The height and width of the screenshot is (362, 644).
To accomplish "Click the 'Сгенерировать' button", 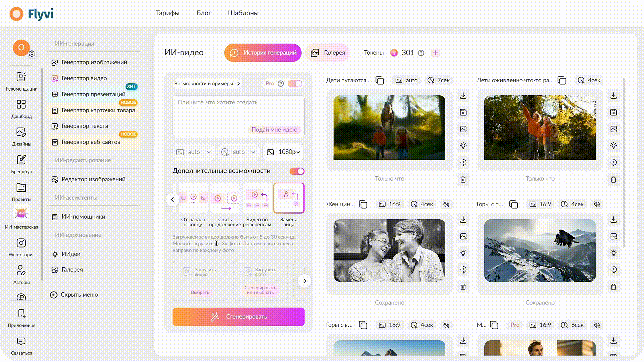I will tap(238, 317).
